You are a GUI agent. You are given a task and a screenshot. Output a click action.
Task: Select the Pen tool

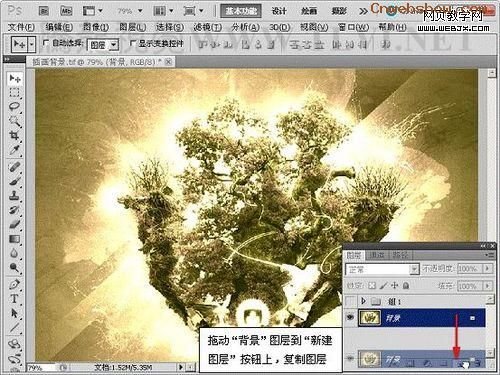(x=14, y=284)
